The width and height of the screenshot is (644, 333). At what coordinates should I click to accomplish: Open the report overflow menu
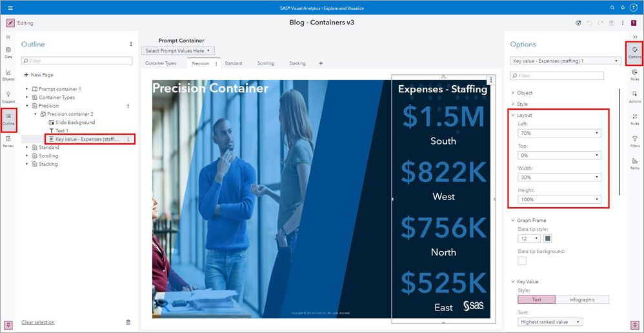(x=623, y=23)
